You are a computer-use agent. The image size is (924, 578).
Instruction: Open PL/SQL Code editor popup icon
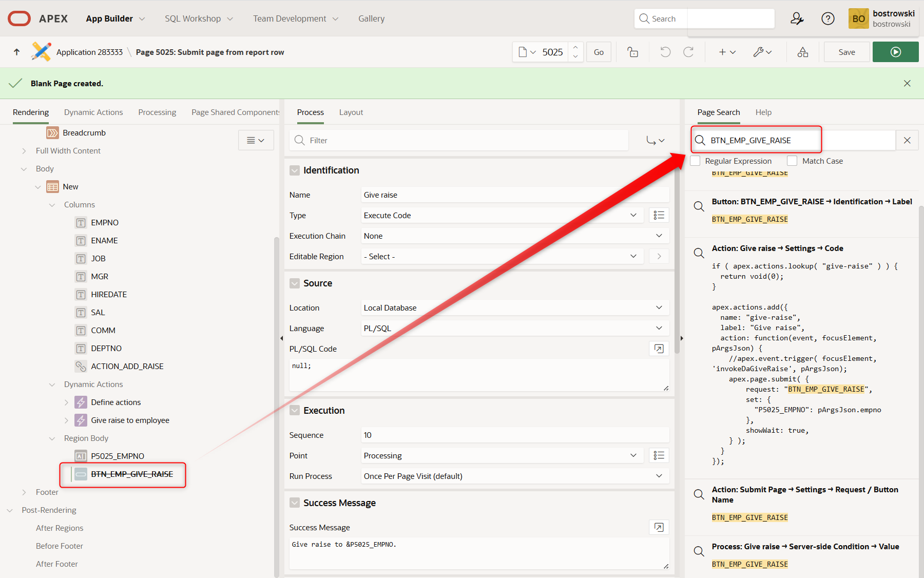(x=659, y=349)
